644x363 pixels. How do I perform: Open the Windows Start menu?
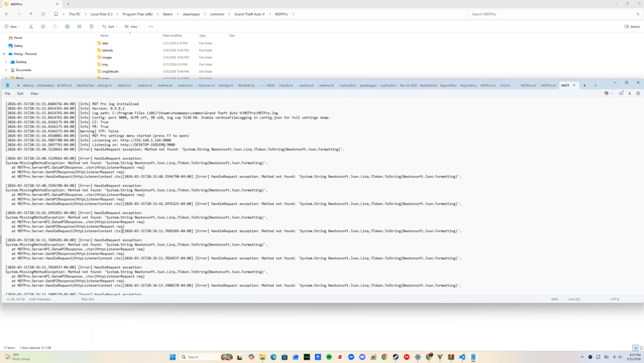click(173, 357)
